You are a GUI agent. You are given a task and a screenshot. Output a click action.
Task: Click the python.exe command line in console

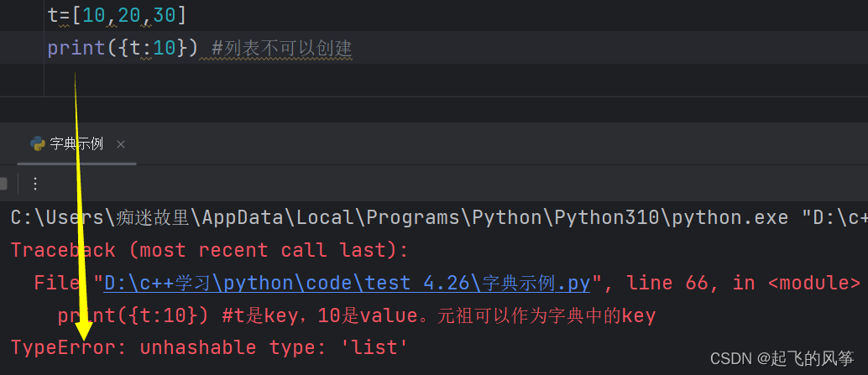tap(439, 218)
